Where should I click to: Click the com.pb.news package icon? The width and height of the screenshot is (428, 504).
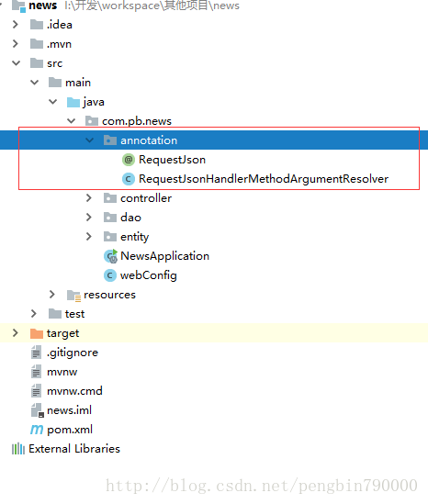tap(92, 121)
